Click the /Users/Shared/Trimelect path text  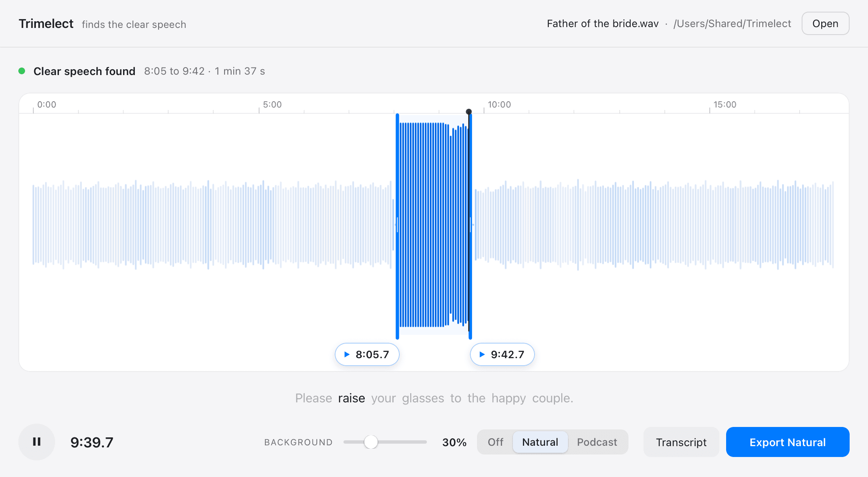(732, 24)
